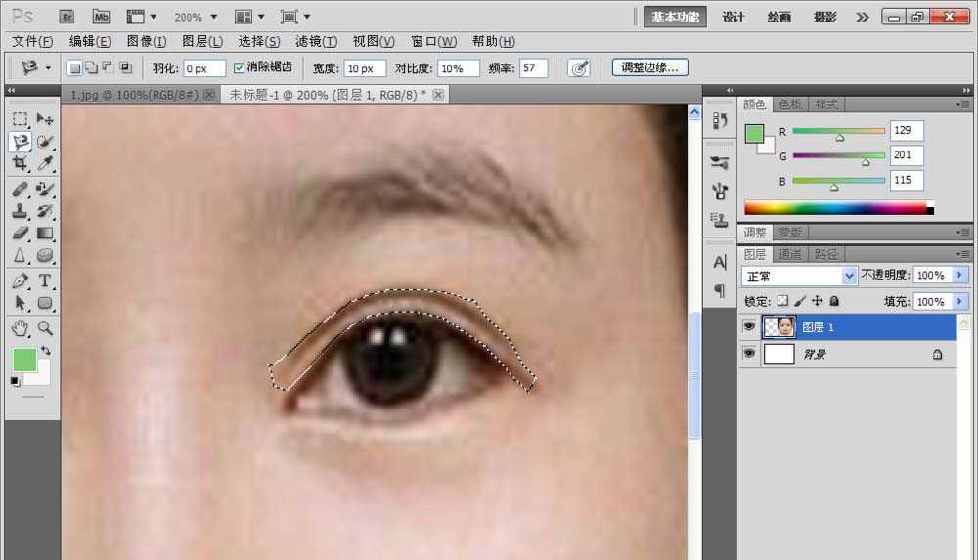The image size is (978, 560).
Task: Select the Pen tool
Action: tap(20, 280)
